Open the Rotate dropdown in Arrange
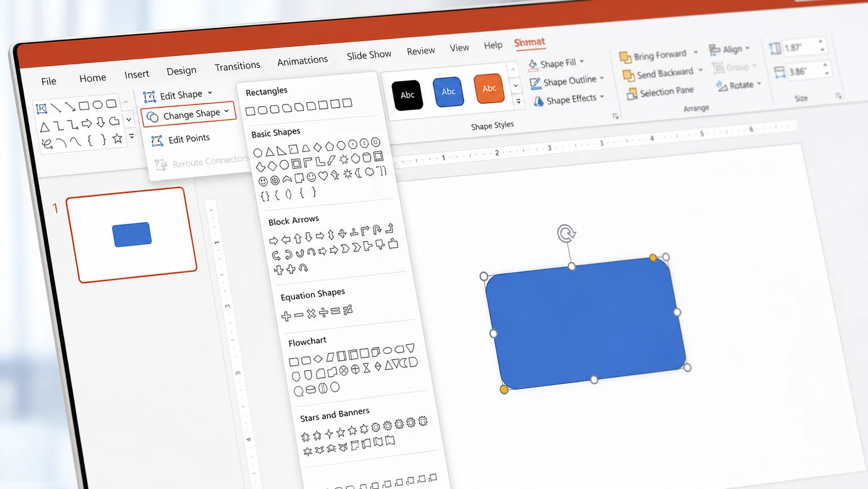This screenshot has width=868, height=489. [x=739, y=85]
